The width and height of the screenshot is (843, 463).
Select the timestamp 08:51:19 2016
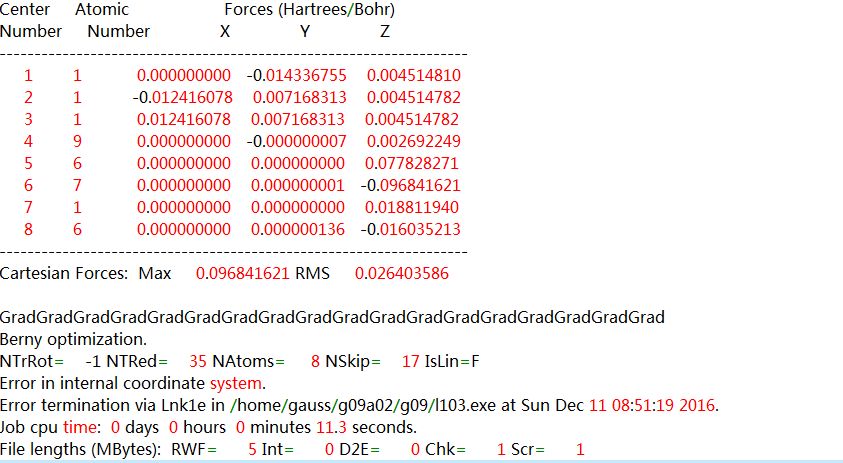pyautogui.click(x=663, y=406)
